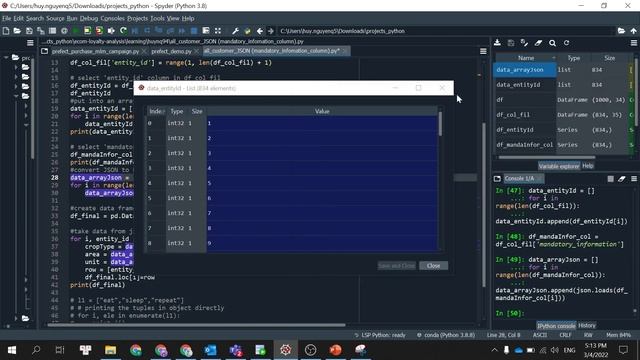Open the Consoles menu
The width and height of the screenshot is (640, 360).
click(x=112, y=18)
